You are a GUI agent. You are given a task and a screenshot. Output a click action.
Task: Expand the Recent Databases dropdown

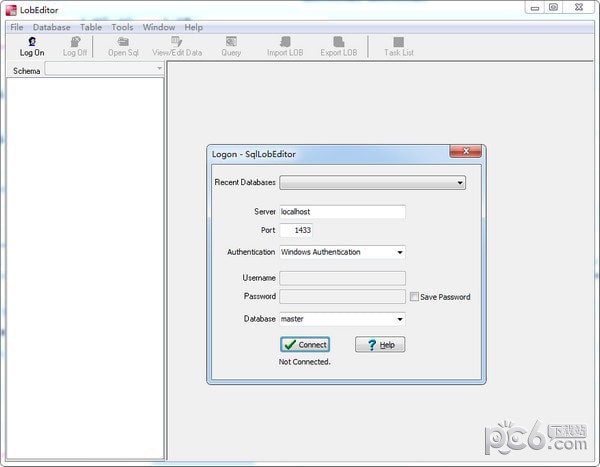[460, 183]
